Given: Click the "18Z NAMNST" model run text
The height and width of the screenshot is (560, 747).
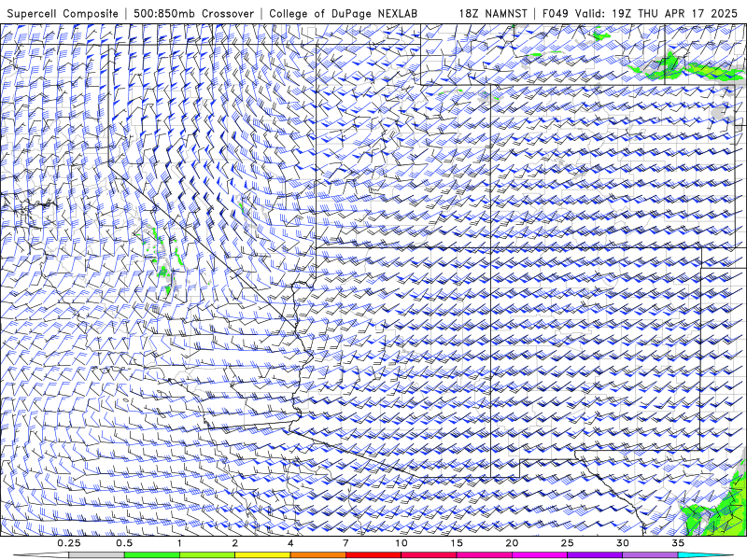Looking at the screenshot, I should click(493, 13).
